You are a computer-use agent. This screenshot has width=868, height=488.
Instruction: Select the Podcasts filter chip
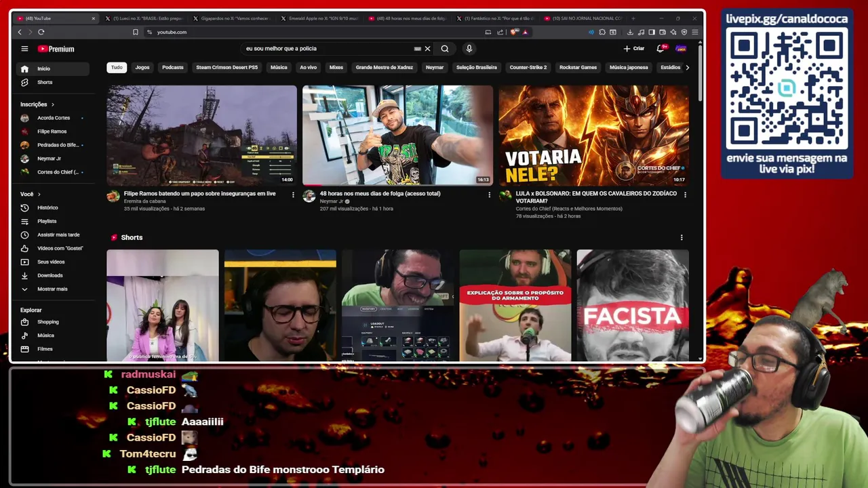[173, 67]
